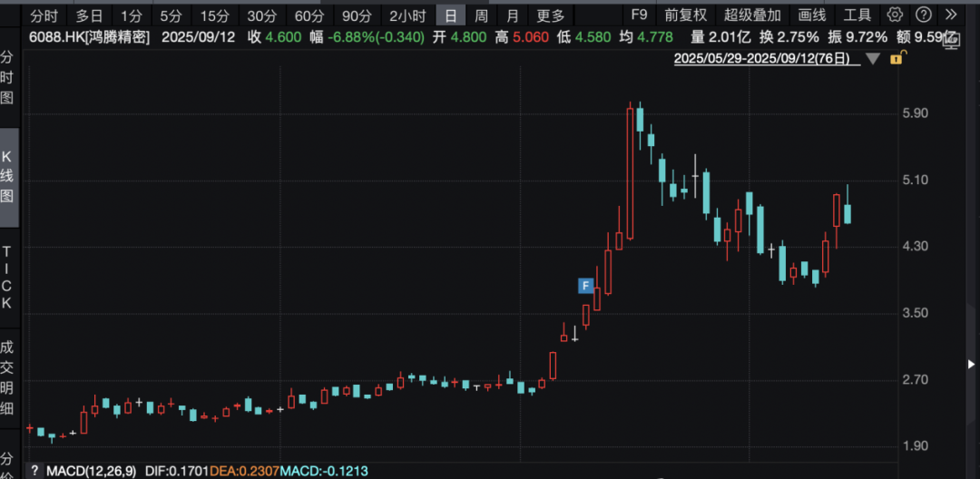Expand more toolbar options double-chevron
980x479 pixels.
click(x=950, y=15)
